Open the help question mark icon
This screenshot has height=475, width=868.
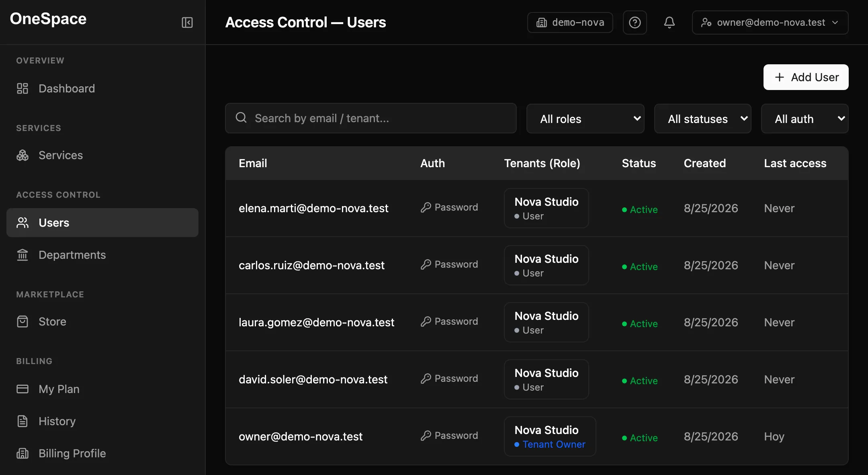635,23
